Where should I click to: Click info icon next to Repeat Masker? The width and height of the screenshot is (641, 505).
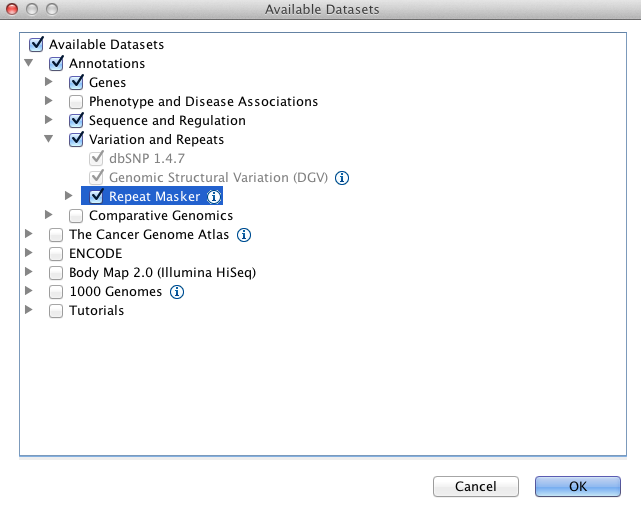[x=214, y=197]
